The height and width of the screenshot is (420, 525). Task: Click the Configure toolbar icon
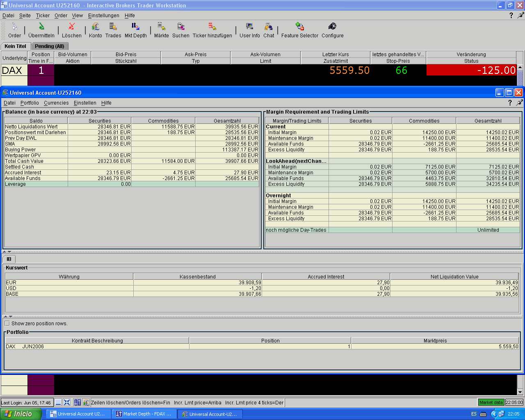[332, 30]
